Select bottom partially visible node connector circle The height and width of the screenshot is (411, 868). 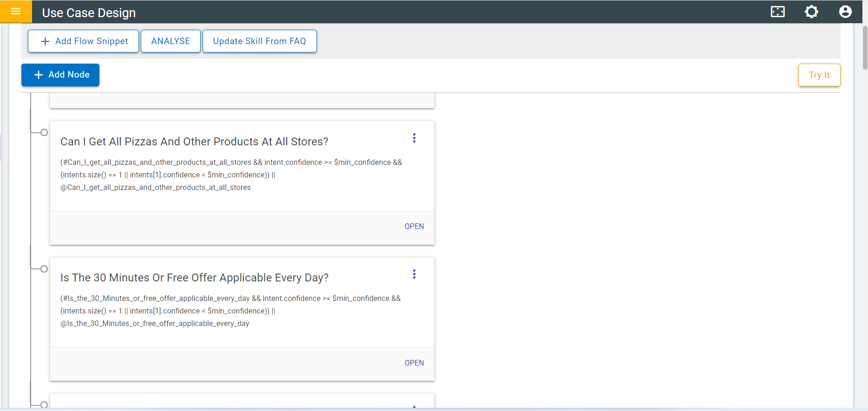[x=44, y=404]
